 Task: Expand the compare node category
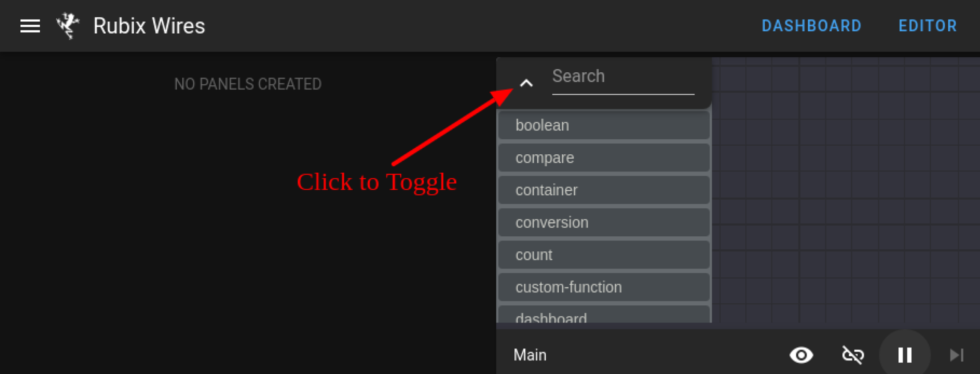pos(604,158)
